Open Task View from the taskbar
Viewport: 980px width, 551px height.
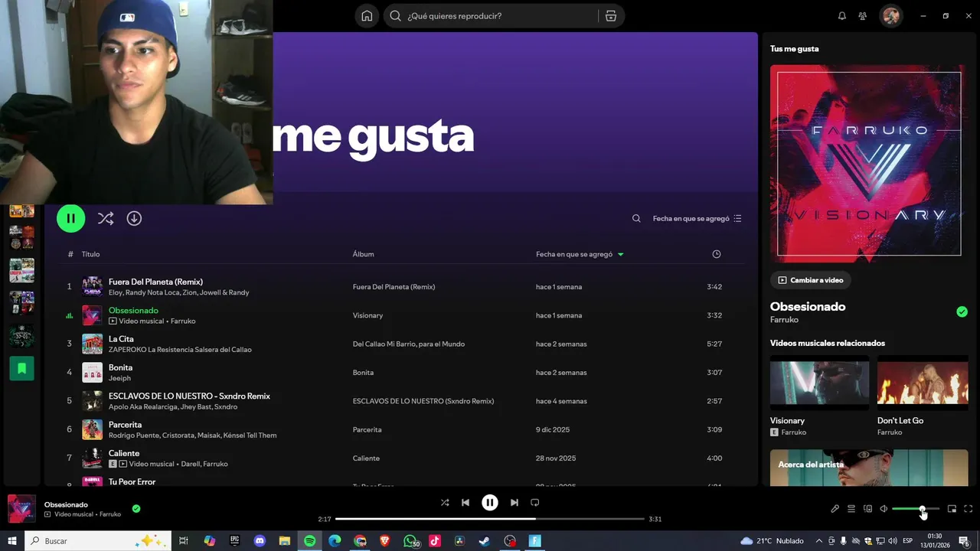click(x=184, y=541)
